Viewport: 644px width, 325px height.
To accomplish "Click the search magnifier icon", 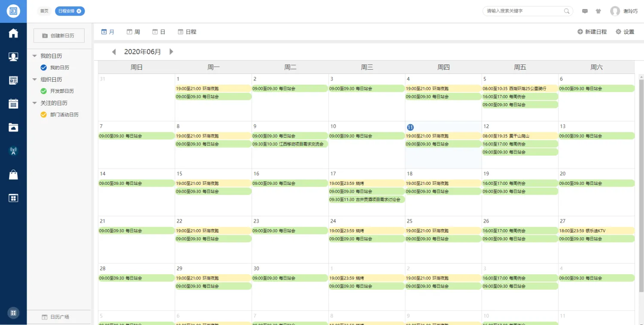I will 567,11.
